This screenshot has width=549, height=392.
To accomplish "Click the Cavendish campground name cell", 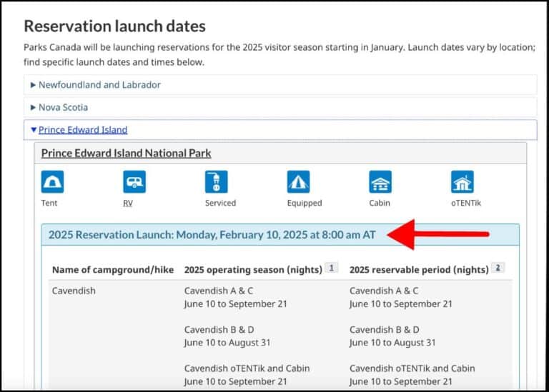I will [74, 291].
